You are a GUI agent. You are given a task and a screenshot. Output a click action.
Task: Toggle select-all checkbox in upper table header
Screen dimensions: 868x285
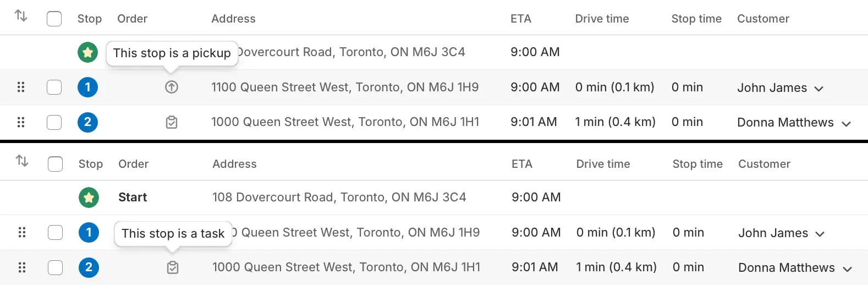tap(54, 19)
